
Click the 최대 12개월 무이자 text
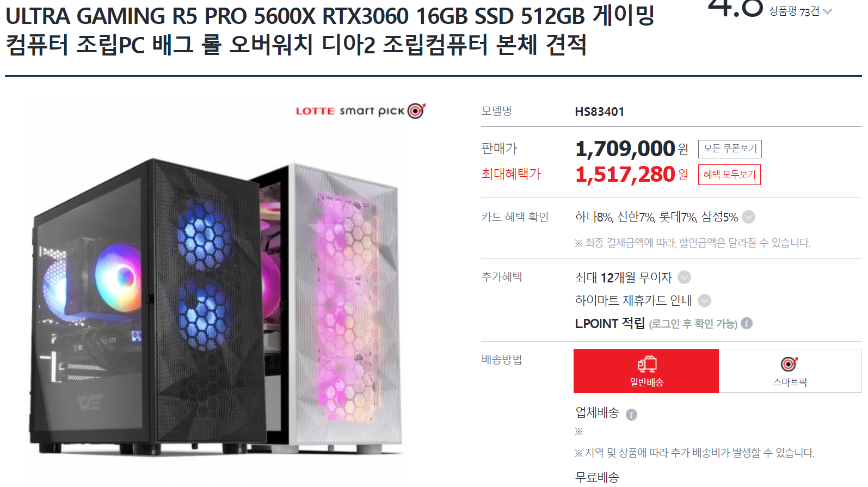(x=624, y=278)
